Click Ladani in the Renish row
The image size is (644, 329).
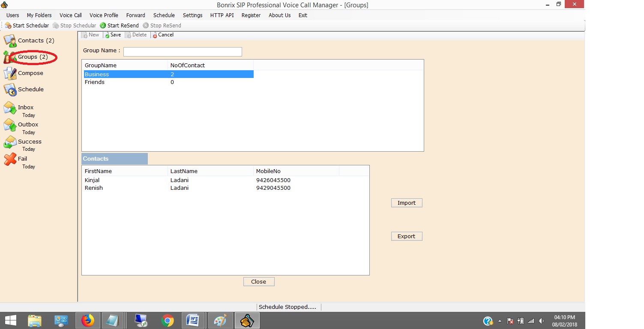pyautogui.click(x=180, y=188)
